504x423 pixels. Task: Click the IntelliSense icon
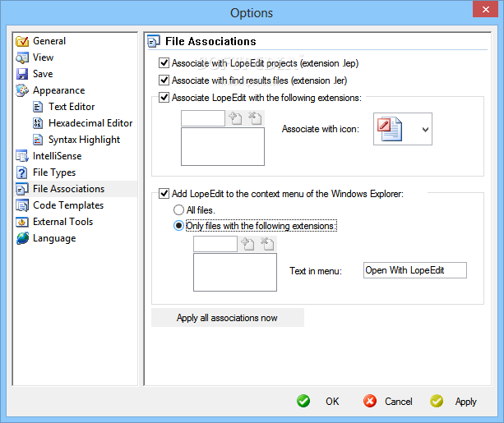tap(22, 156)
